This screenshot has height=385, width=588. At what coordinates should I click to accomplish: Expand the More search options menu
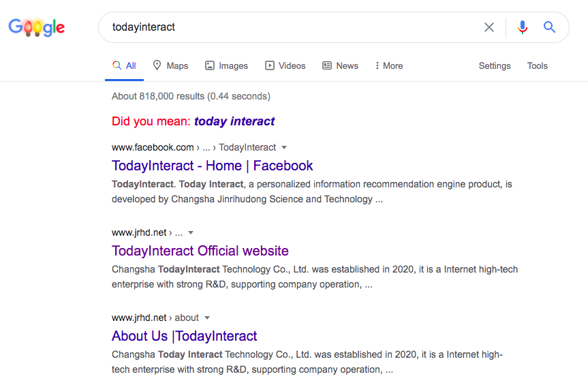tap(389, 66)
